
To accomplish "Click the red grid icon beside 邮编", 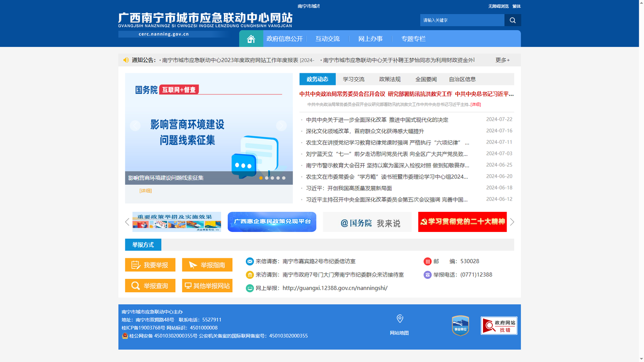I will point(428,261).
